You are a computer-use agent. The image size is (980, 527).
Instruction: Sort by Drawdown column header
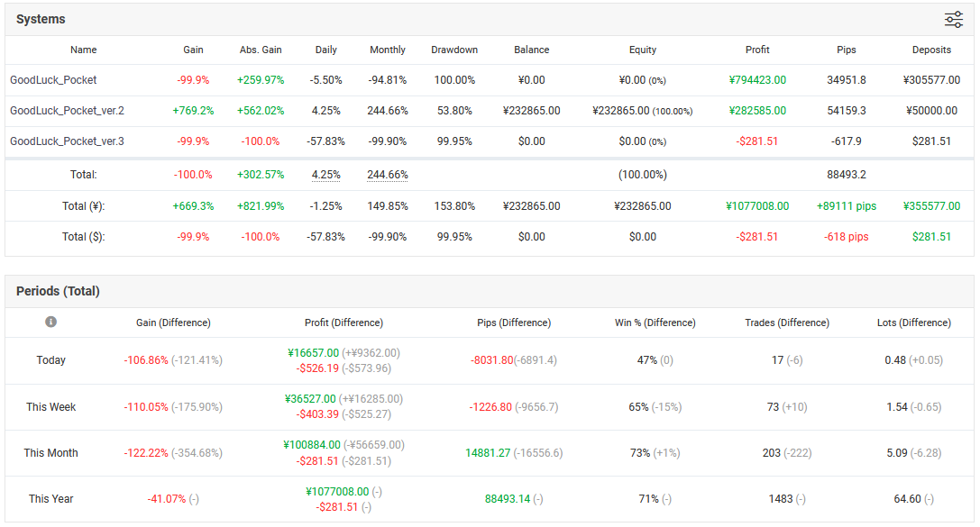(454, 50)
